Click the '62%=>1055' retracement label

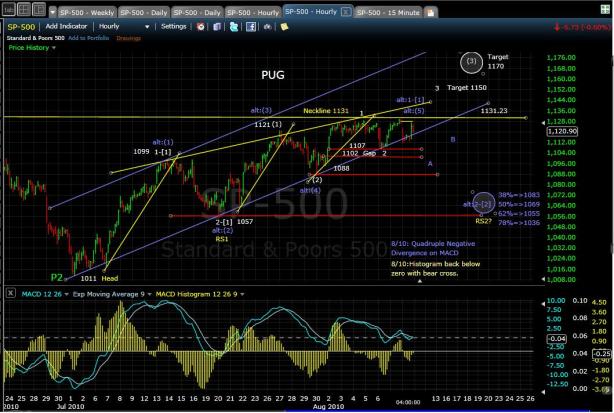coord(519,213)
